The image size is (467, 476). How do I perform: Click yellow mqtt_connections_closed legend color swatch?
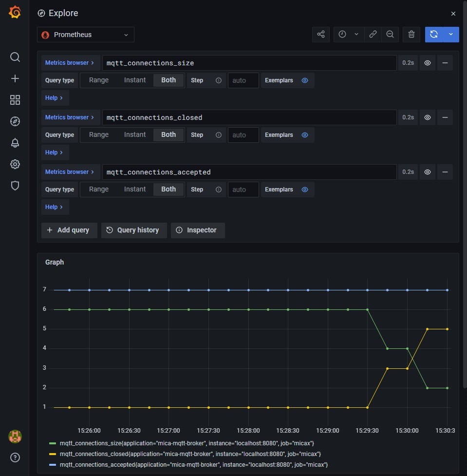pyautogui.click(x=53, y=454)
